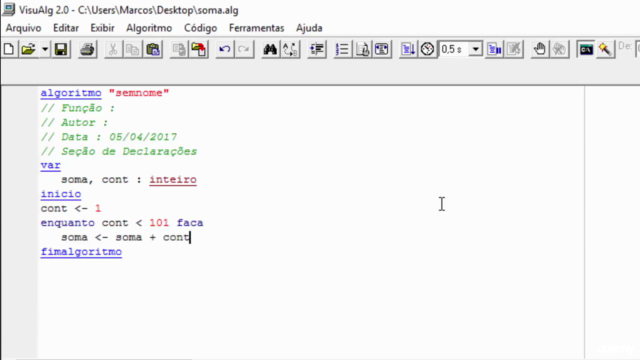Open Find with binoculars icon
The image size is (640, 360).
(270, 49)
